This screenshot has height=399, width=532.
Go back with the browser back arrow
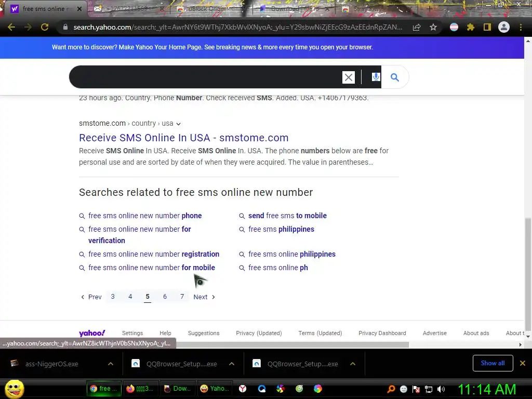pyautogui.click(x=11, y=27)
